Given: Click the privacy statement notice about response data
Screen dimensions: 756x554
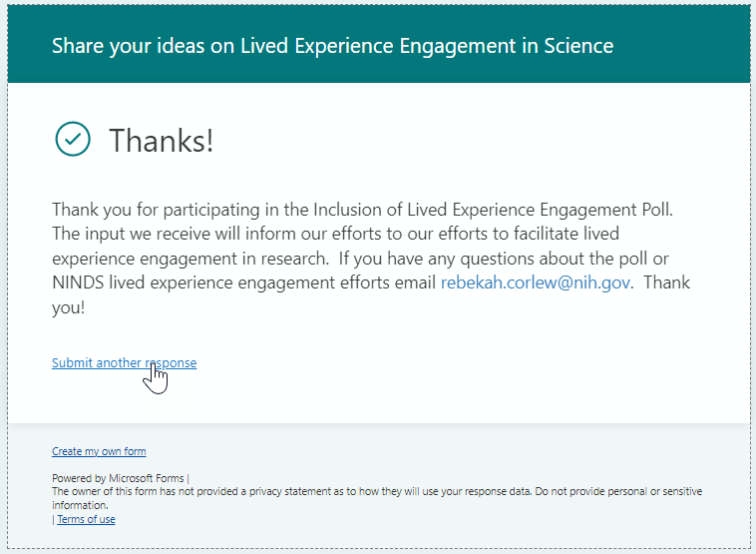Looking at the screenshot, I should pyautogui.click(x=299, y=491).
